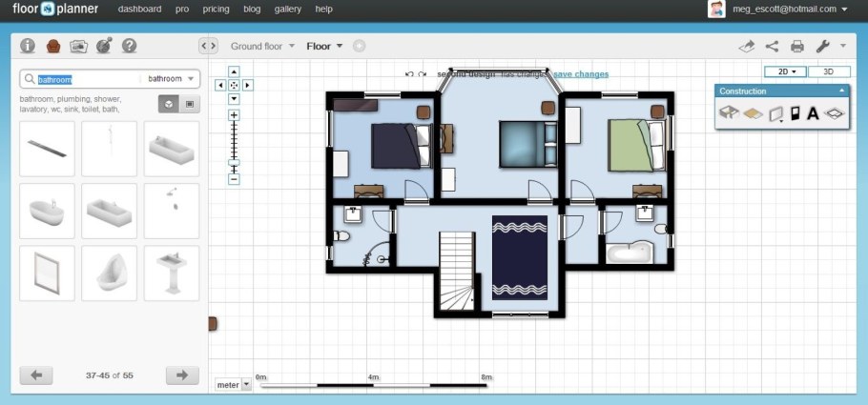Image resolution: width=868 pixels, height=405 pixels.
Task: Choose the text label tool 'A'
Action: (813, 113)
